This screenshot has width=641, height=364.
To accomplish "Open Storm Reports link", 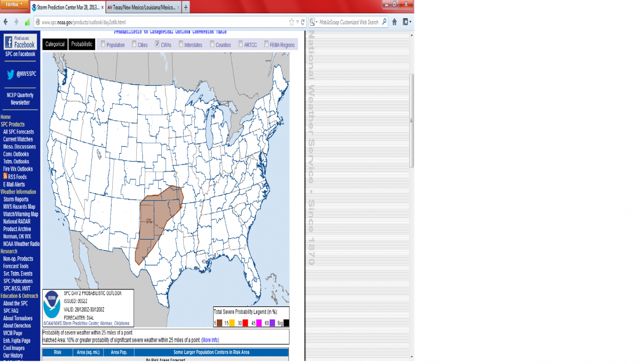I will pos(16,199).
